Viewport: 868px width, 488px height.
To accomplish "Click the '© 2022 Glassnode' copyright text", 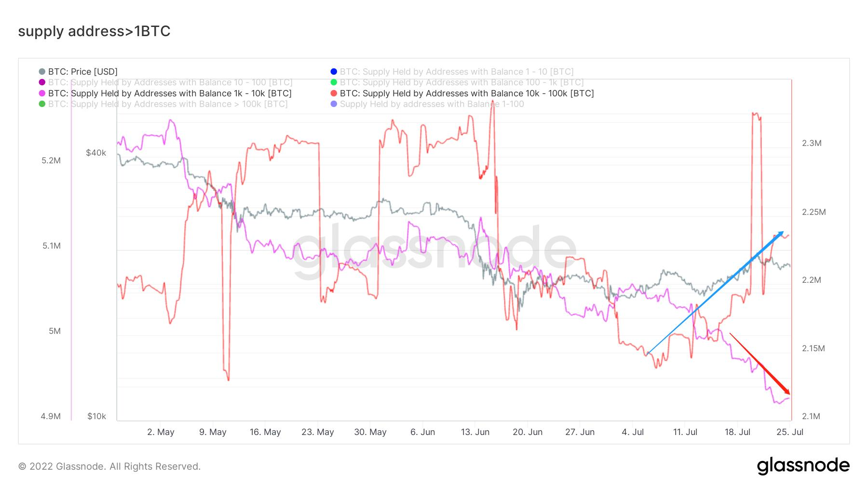I will tap(109, 466).
